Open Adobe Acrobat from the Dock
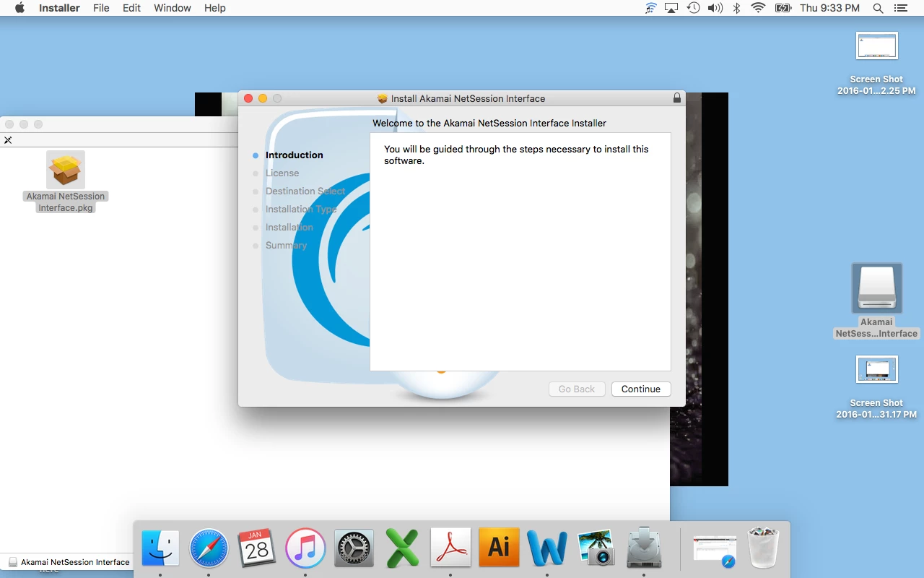The width and height of the screenshot is (924, 578). [x=450, y=548]
